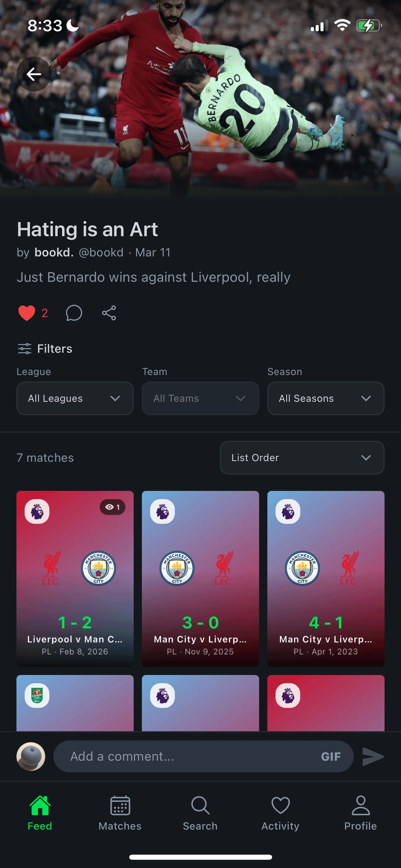Tap the Carabao Cup league badge
This screenshot has height=868, width=401.
pyautogui.click(x=37, y=695)
